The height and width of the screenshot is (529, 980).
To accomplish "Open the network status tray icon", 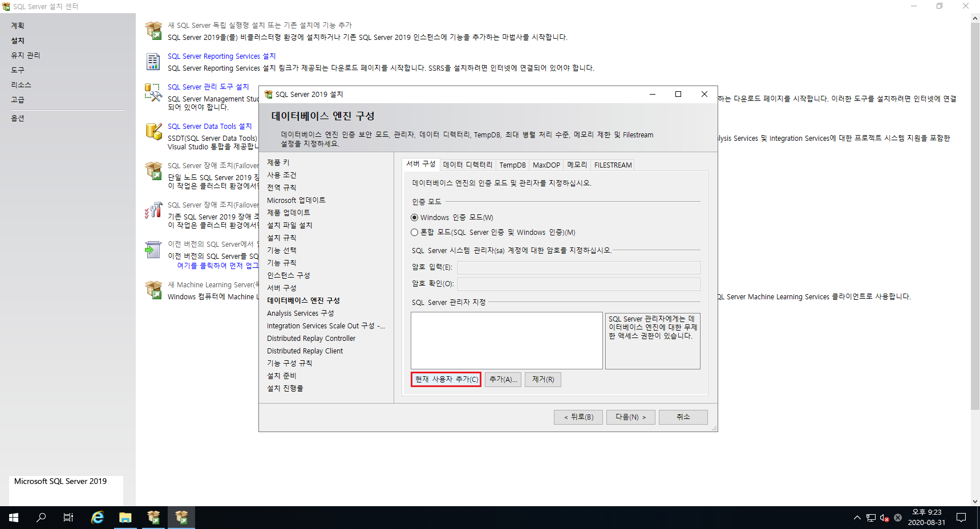I will [x=871, y=518].
